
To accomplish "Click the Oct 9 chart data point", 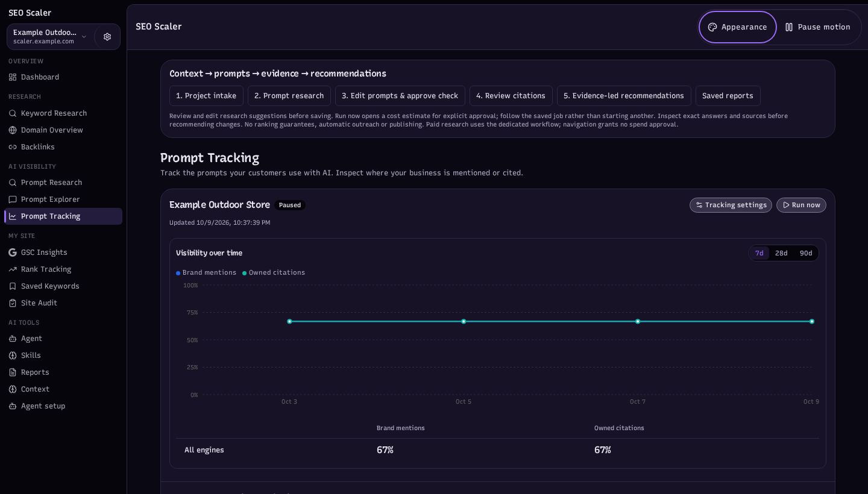I will pos(812,322).
